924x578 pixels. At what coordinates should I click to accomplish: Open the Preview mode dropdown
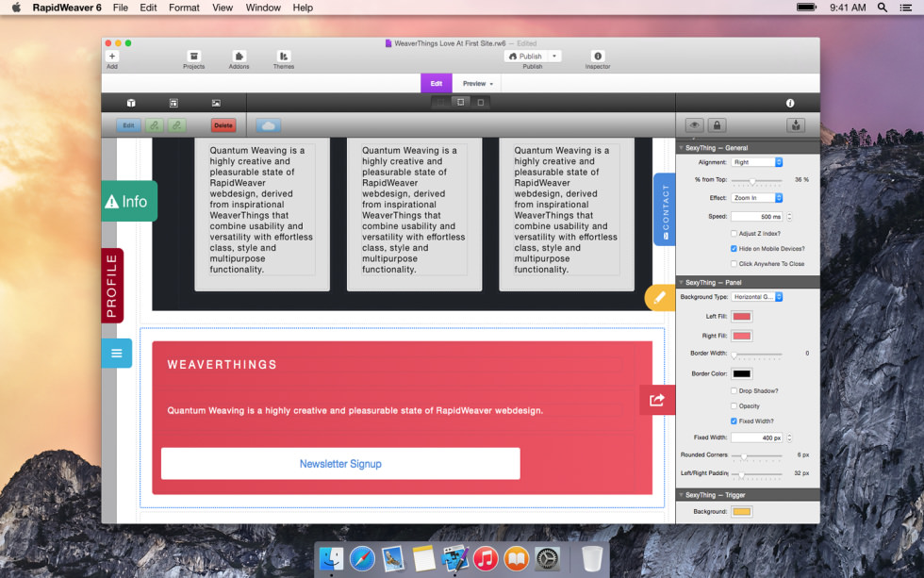(x=478, y=84)
